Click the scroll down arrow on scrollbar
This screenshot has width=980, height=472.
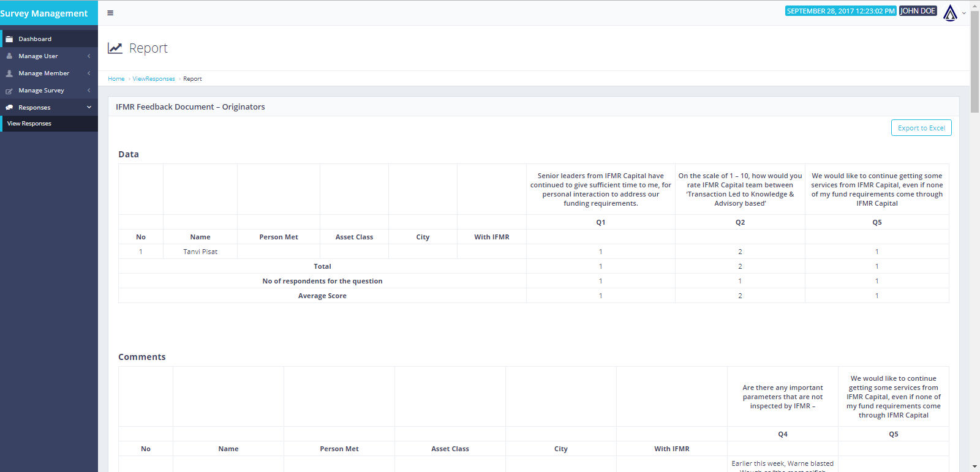tap(974, 466)
